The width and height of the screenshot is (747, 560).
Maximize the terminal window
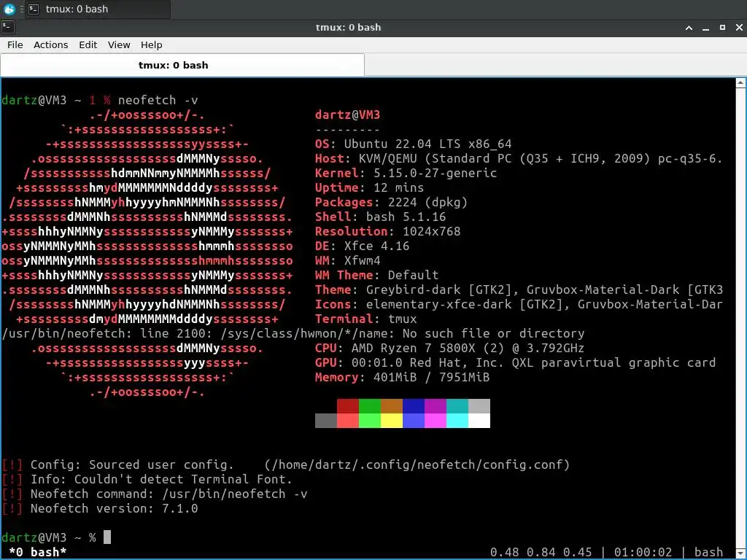(x=722, y=28)
